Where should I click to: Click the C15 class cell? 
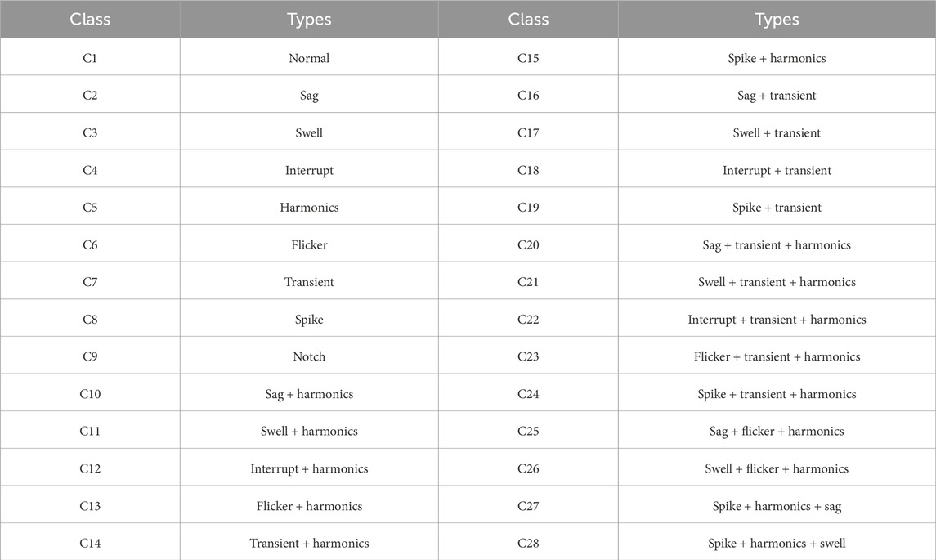pyautogui.click(x=528, y=58)
